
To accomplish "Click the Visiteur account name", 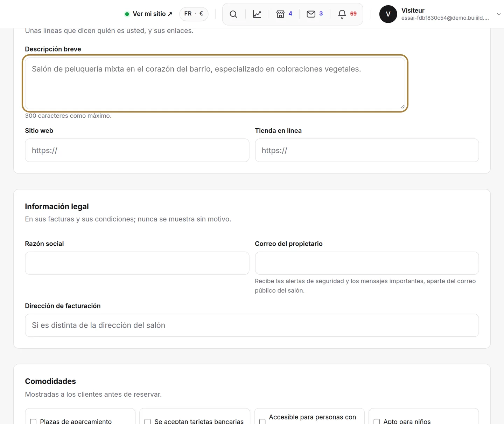I will click(x=413, y=11).
